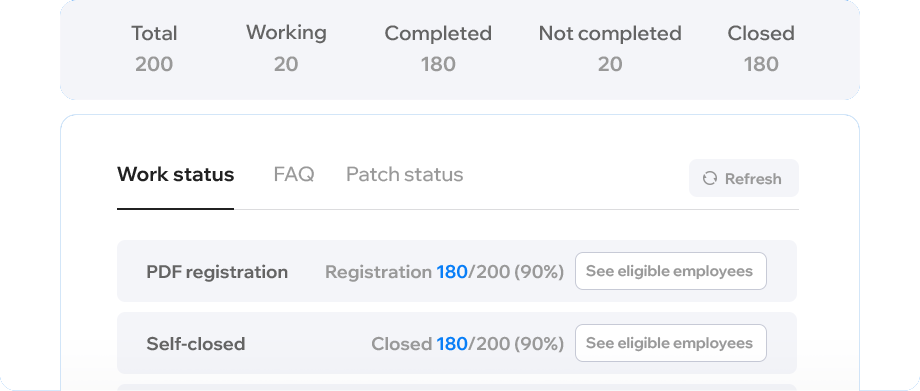Click the Self-closed row title

[195, 343]
